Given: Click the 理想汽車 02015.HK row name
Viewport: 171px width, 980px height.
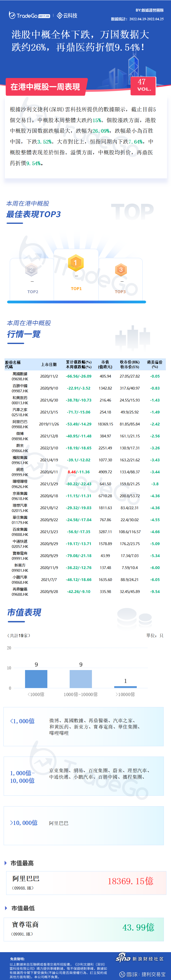Looking at the screenshot, I should (x=20, y=508).
